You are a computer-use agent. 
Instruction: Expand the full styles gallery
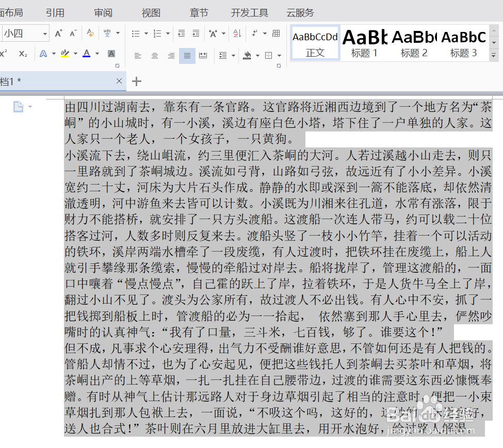pyautogui.click(x=494, y=56)
